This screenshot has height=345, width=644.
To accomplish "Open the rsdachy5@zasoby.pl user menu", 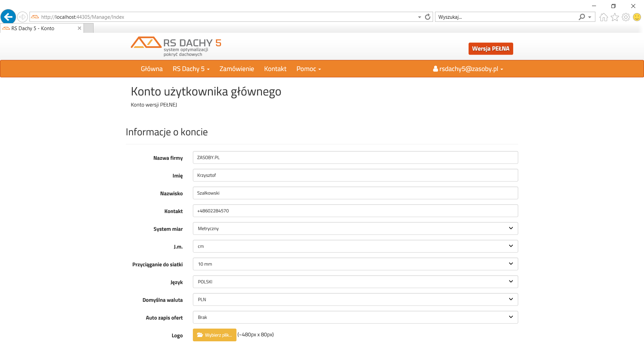I will (x=468, y=69).
